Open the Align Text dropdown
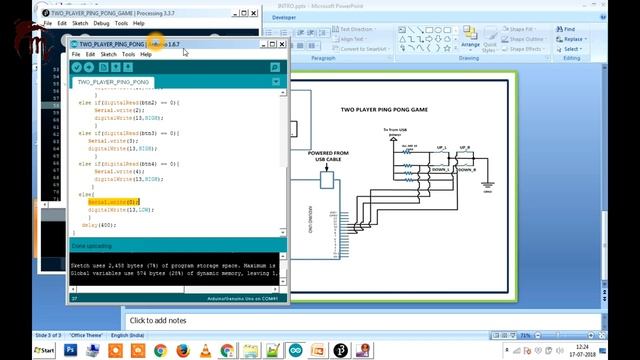 click(x=349, y=39)
